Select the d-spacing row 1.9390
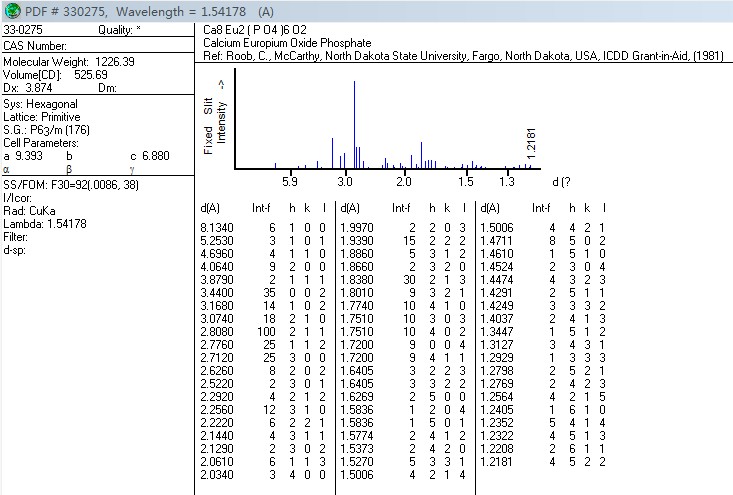The height and width of the screenshot is (495, 733). pyautogui.click(x=403, y=241)
